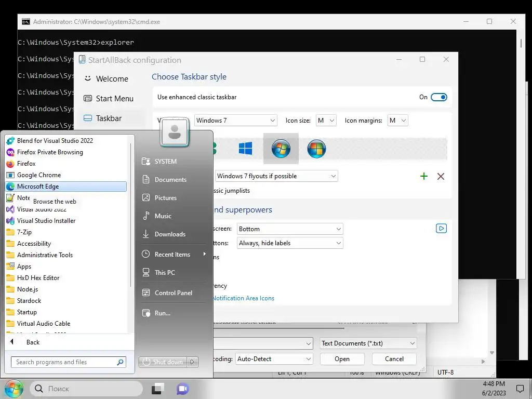The image size is (532, 399).
Task: Open Task View from the taskbar
Action: tap(158, 389)
